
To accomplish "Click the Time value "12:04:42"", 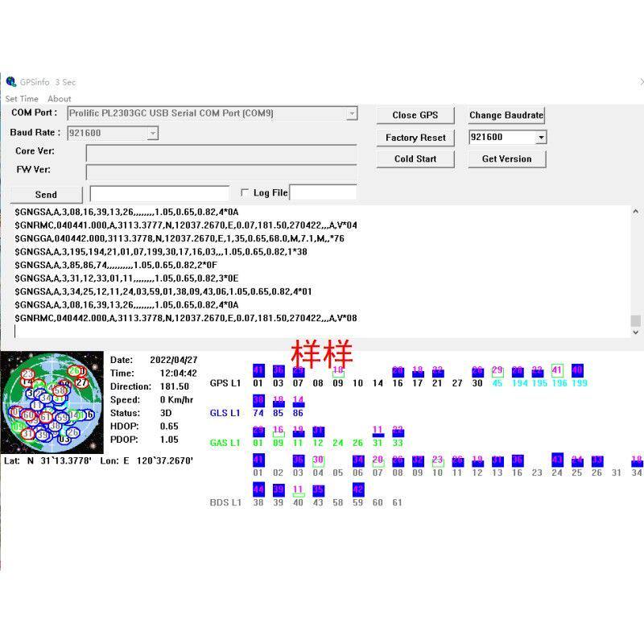I will coord(178,374).
